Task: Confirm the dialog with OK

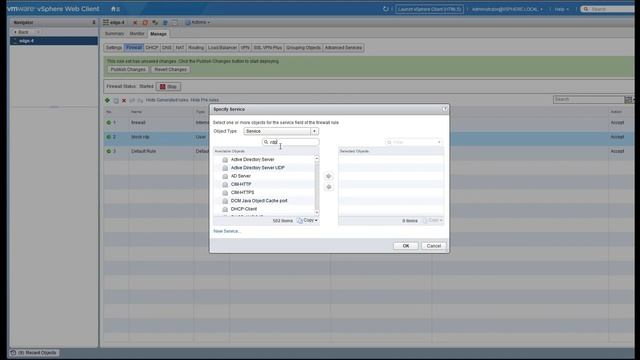Action: 406,246
